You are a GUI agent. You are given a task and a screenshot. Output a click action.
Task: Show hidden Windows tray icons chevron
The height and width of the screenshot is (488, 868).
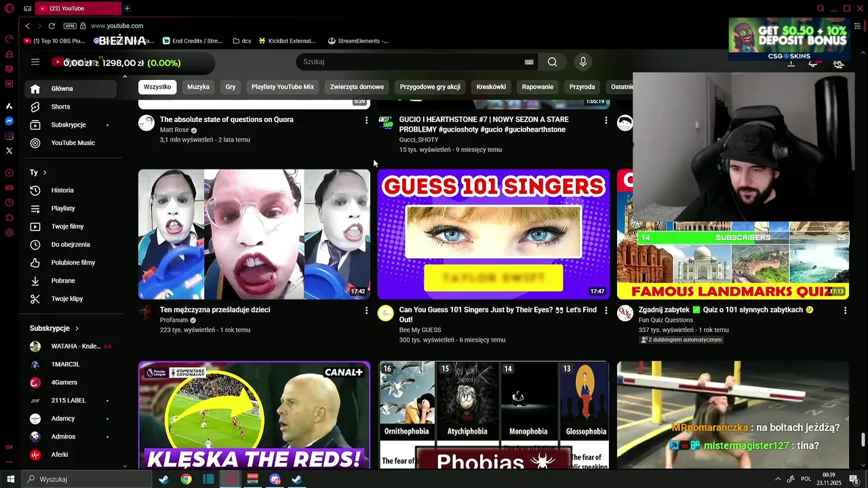click(777, 479)
